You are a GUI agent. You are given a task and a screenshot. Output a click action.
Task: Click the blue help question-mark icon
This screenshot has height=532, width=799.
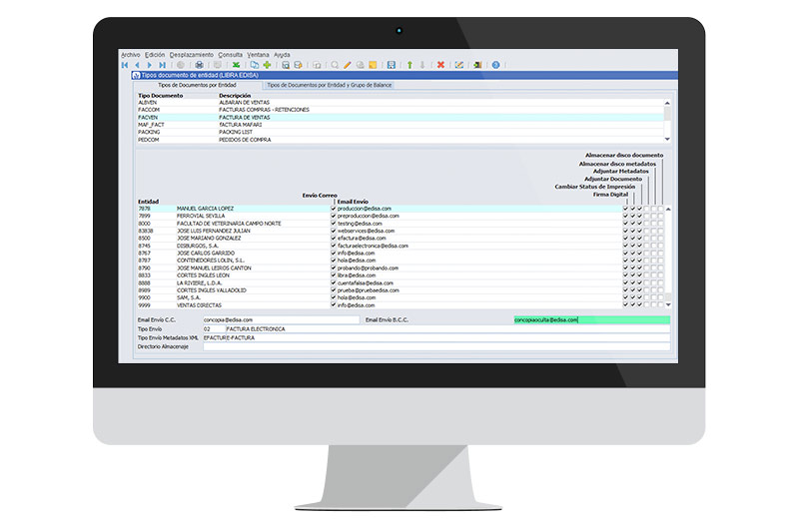(x=495, y=65)
